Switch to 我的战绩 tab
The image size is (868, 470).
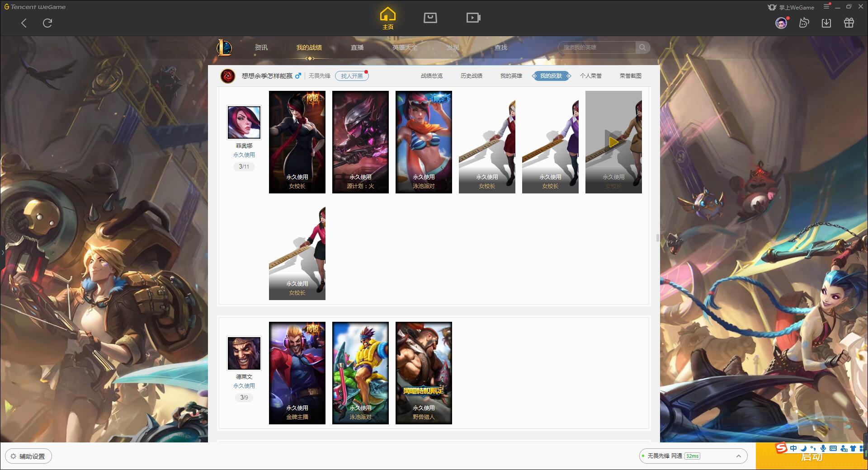(309, 47)
